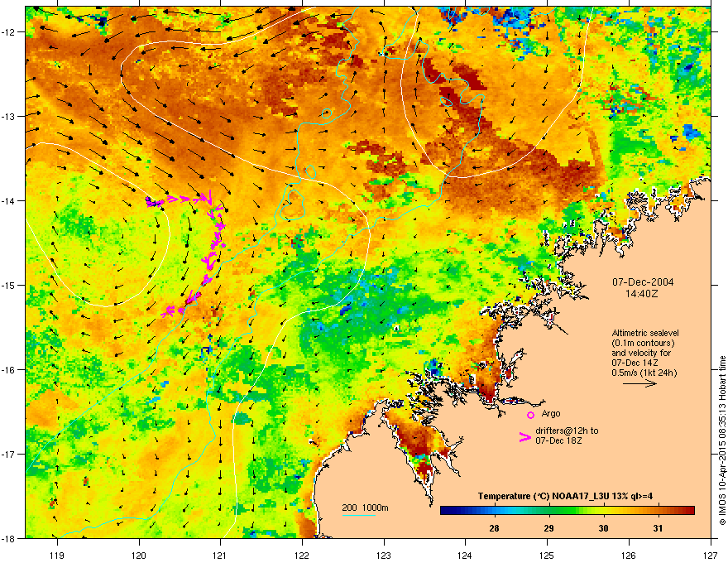
Task: Click the colorbar tick label 31
Action: (x=658, y=528)
